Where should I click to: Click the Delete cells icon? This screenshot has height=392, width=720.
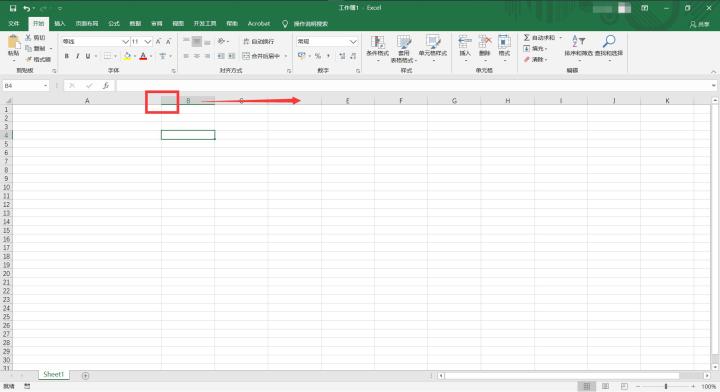(485, 42)
